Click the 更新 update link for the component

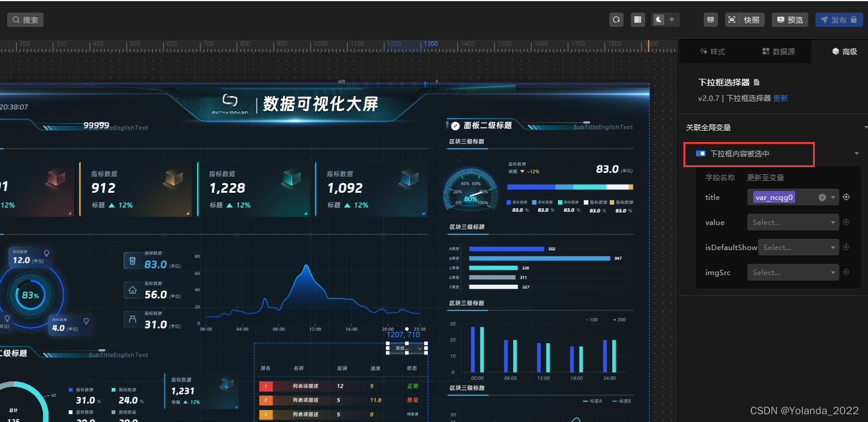(x=781, y=98)
